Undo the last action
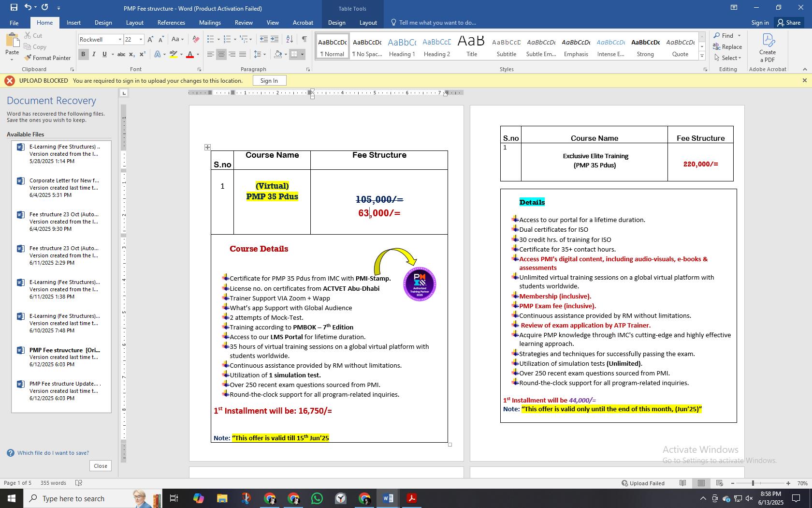Screen dimensions: 812x508 click(28, 7)
